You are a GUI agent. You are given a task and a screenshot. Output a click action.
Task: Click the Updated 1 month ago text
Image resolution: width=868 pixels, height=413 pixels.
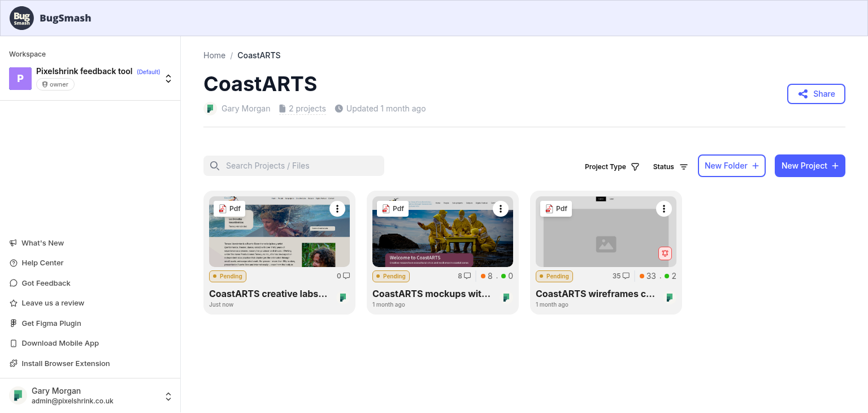tap(386, 109)
